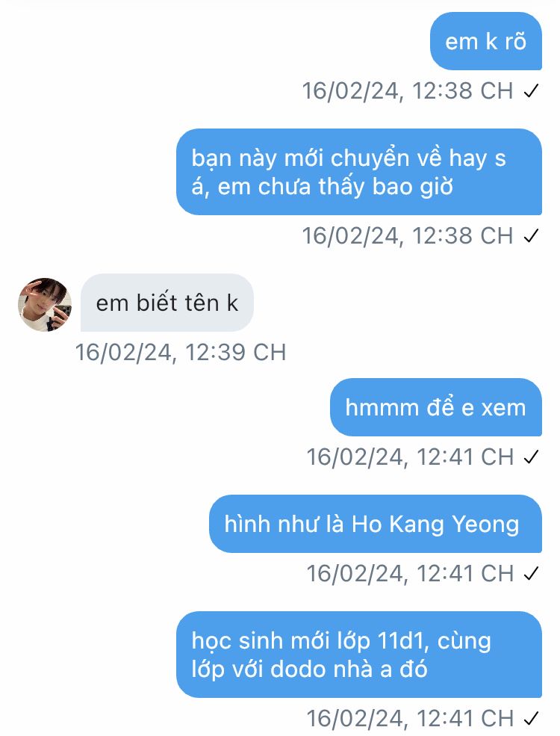Viewport: 560px width, 736px height.
Task: Click the timestamp below 'hmmm để e xem'
Action: [411, 457]
